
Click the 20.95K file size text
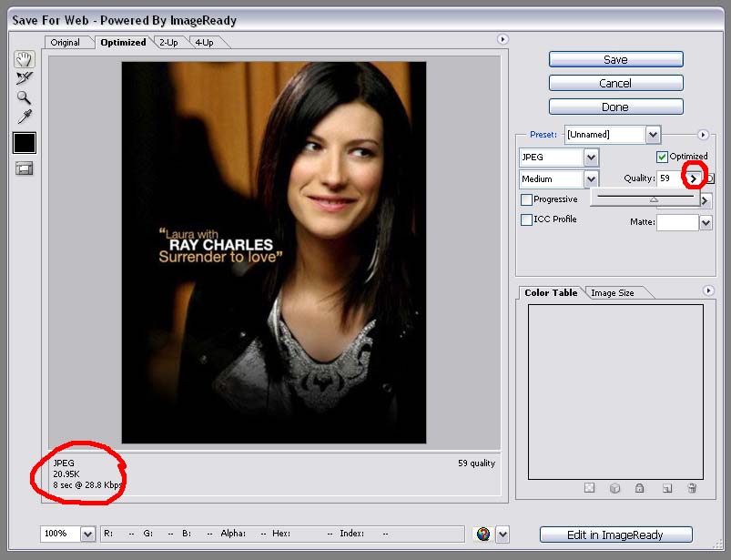click(66, 473)
